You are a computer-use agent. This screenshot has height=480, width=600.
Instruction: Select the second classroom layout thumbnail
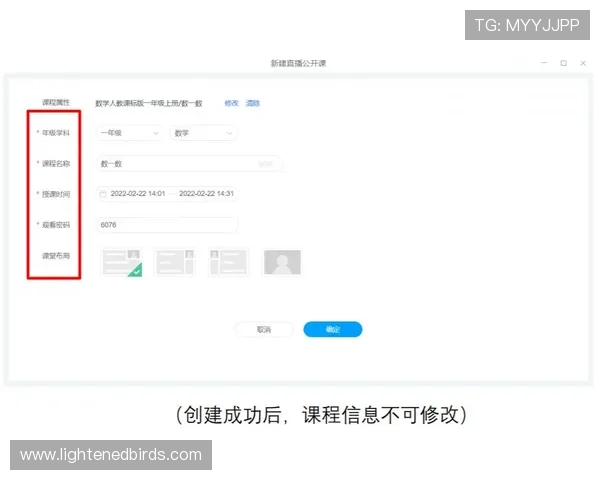click(175, 262)
